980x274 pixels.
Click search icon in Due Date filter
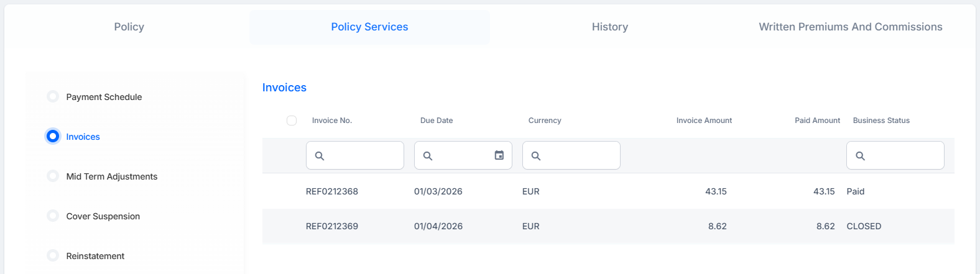[x=428, y=156]
